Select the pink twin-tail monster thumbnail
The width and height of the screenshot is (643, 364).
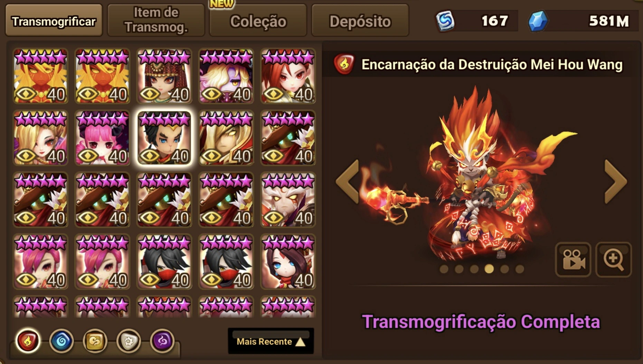tap(102, 138)
